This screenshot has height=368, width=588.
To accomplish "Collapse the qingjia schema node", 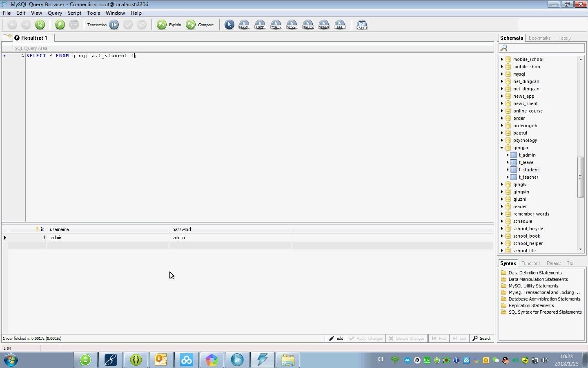I will tap(502, 148).
